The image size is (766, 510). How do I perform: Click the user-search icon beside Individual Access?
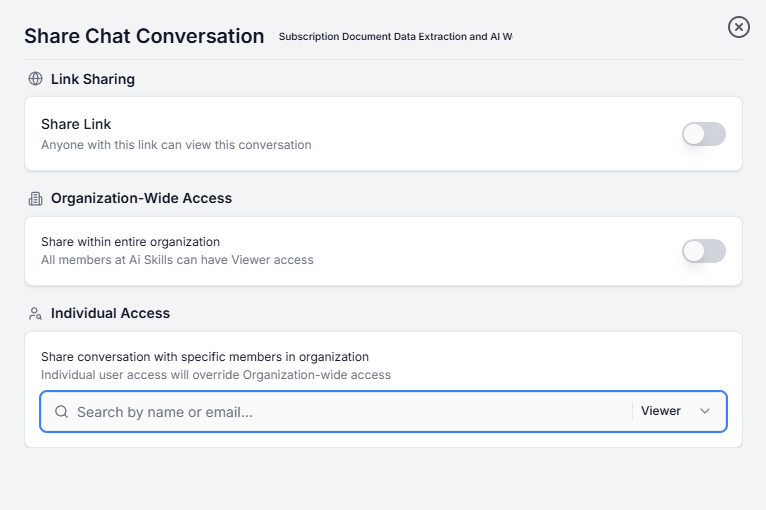[35, 313]
